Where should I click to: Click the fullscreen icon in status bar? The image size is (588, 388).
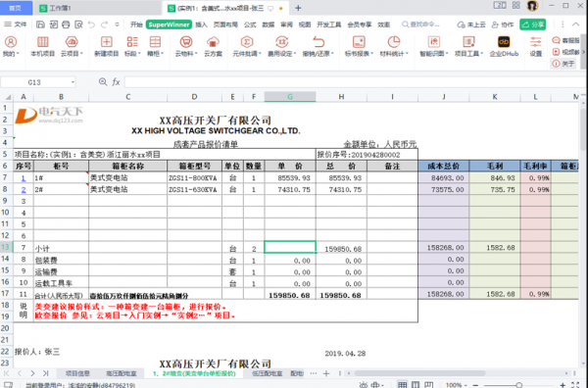pyautogui.click(x=576, y=385)
